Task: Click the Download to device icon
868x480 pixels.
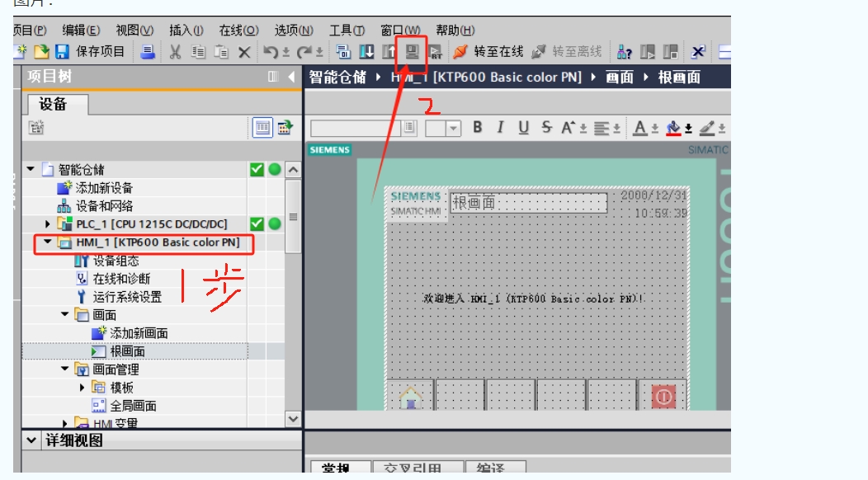Action: click(x=366, y=52)
